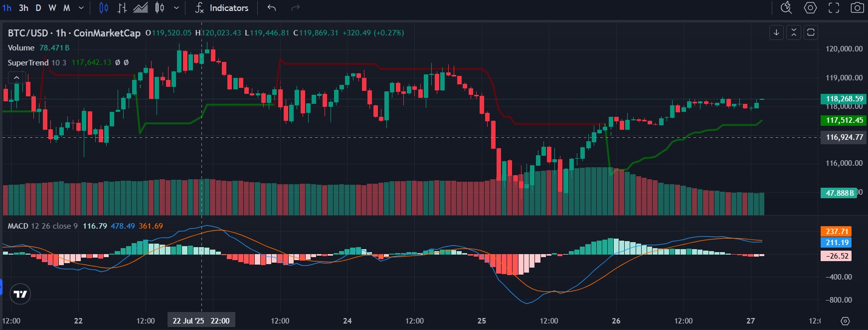Enter fullscreen mode
Screen dimensions: 868x330
click(x=834, y=8)
